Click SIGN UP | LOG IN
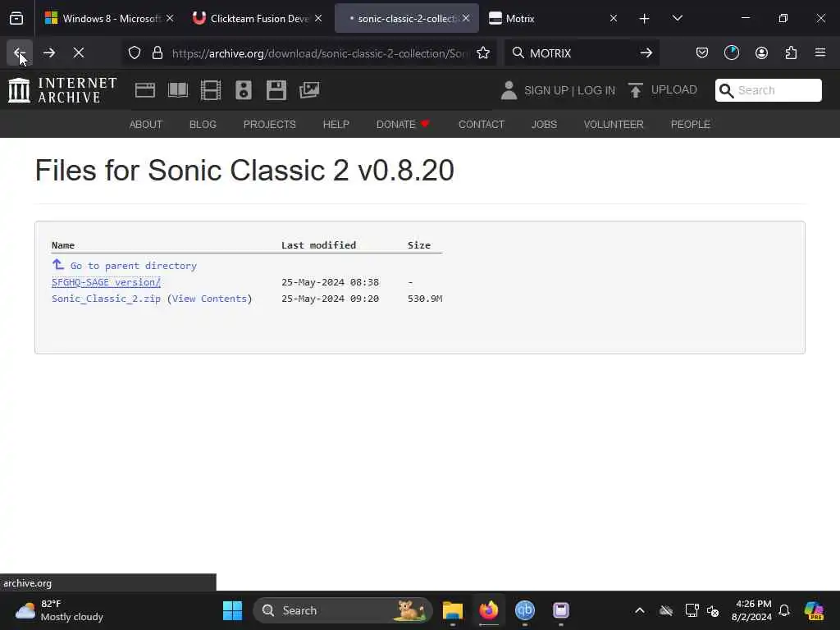Screen dimensions: 840x630 point(569,90)
